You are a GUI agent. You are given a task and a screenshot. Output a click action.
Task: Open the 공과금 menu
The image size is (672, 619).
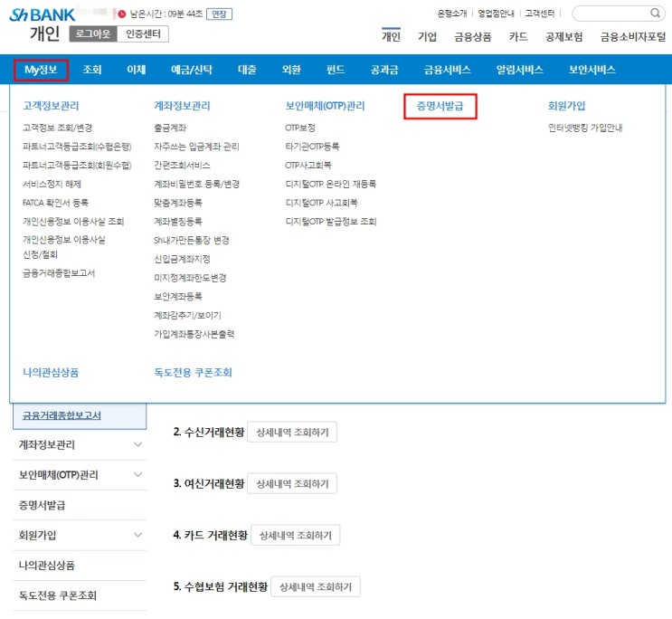coord(384,70)
